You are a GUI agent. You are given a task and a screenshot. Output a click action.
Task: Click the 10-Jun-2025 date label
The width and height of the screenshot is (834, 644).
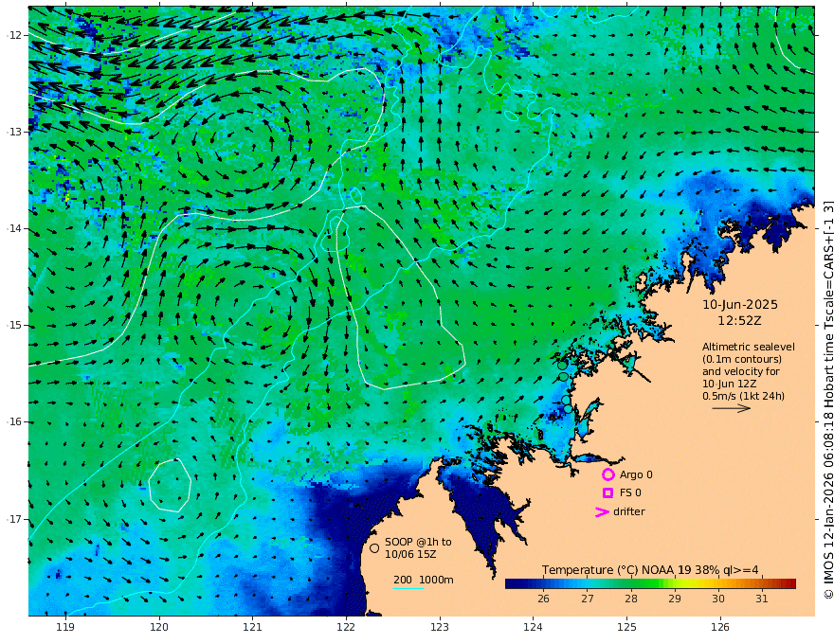click(740, 305)
